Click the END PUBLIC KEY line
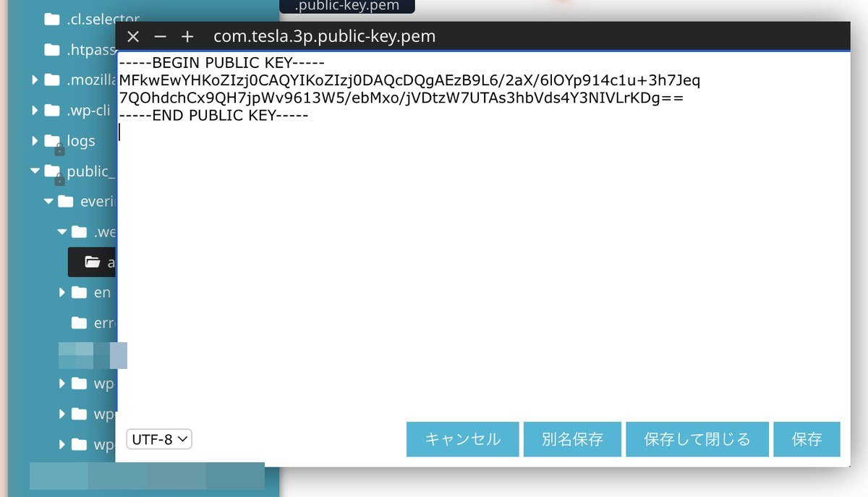 pos(214,116)
